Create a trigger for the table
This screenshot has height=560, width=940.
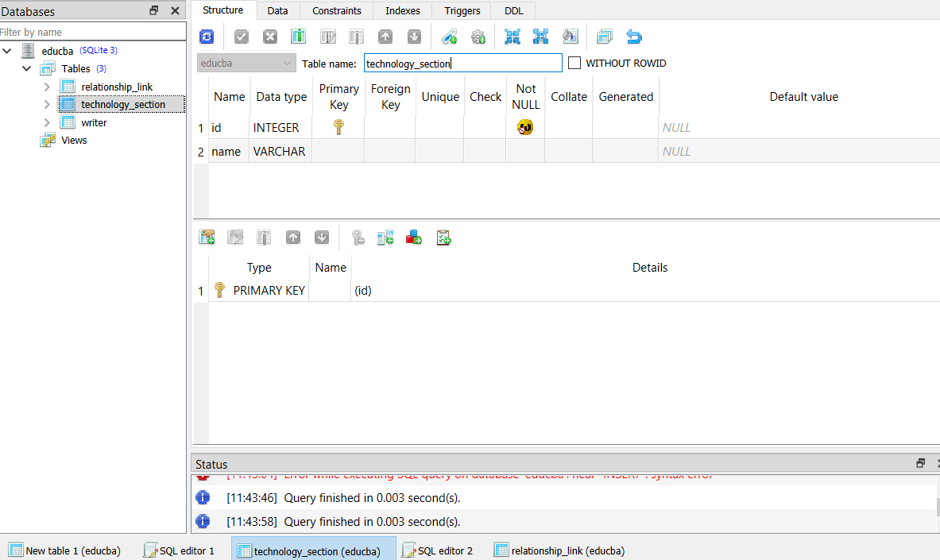tap(478, 36)
